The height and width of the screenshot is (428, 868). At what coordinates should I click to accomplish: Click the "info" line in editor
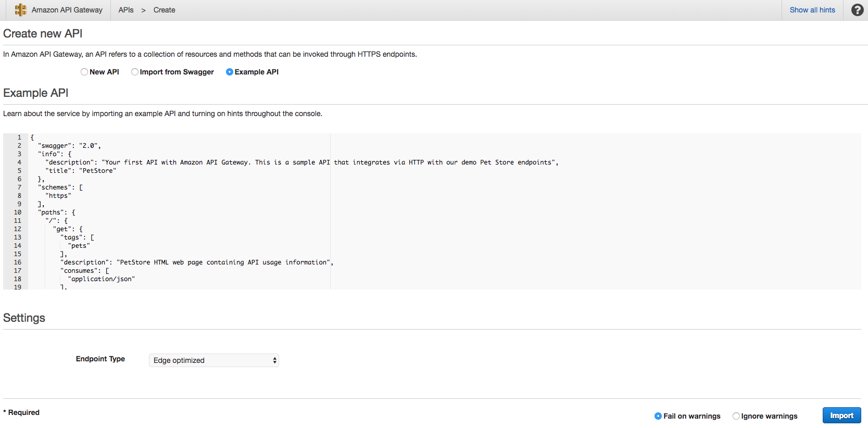[55, 154]
